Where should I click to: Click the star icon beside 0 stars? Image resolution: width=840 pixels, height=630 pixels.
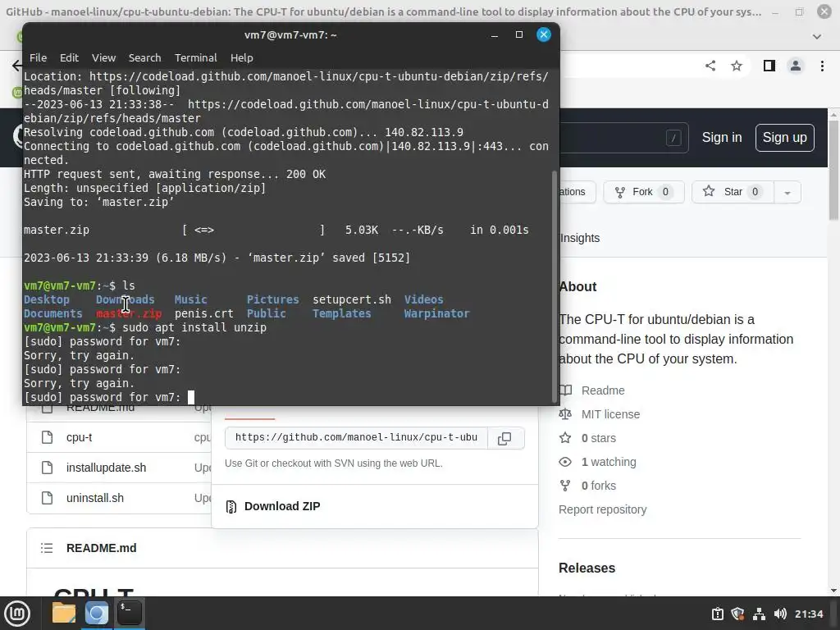click(x=565, y=438)
